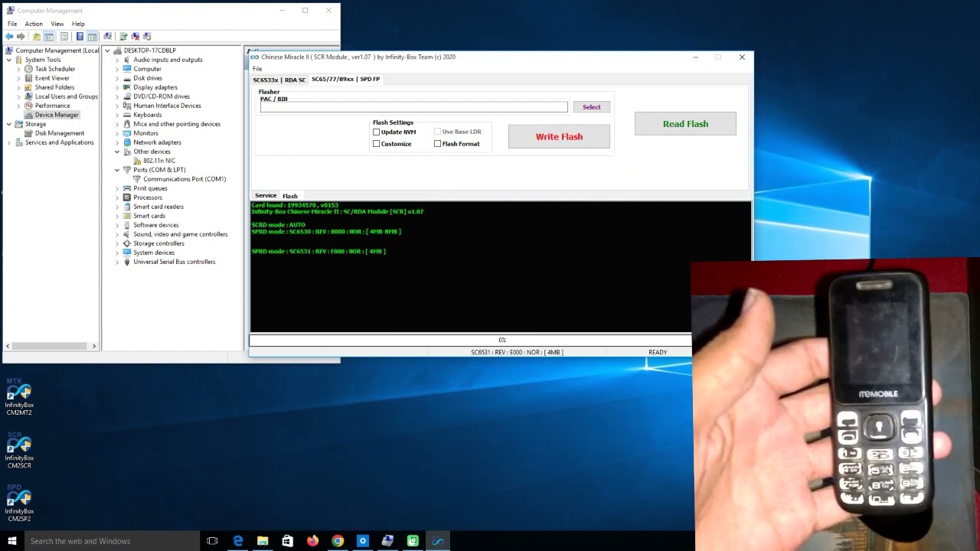The height and width of the screenshot is (551, 980).
Task: Select Communications Port (COM1) device
Action: coord(185,179)
